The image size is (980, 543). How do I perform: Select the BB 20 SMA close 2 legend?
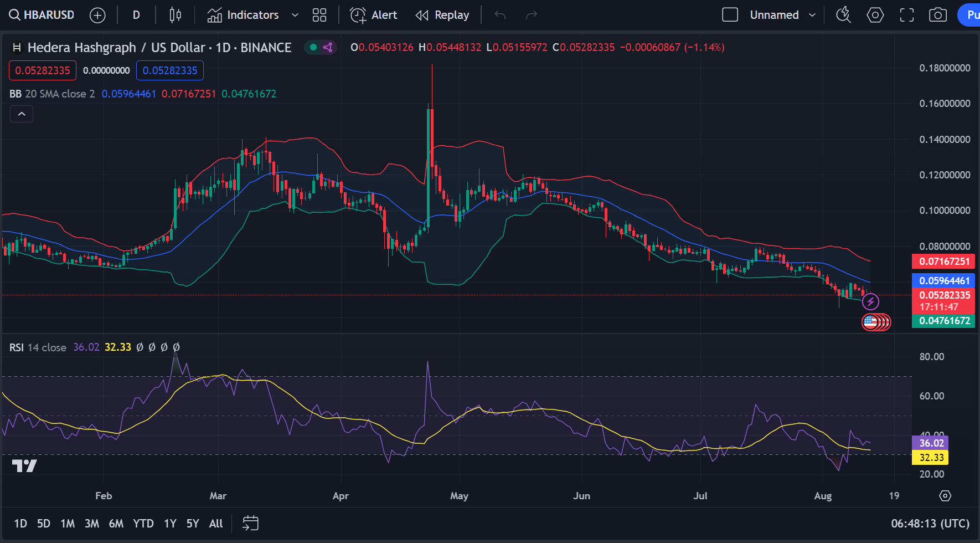(52, 94)
